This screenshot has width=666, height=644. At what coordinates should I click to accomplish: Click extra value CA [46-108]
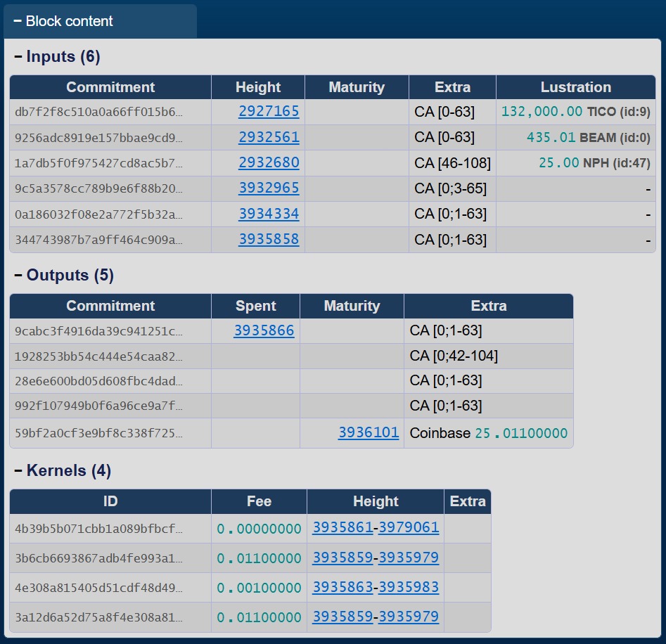[452, 163]
